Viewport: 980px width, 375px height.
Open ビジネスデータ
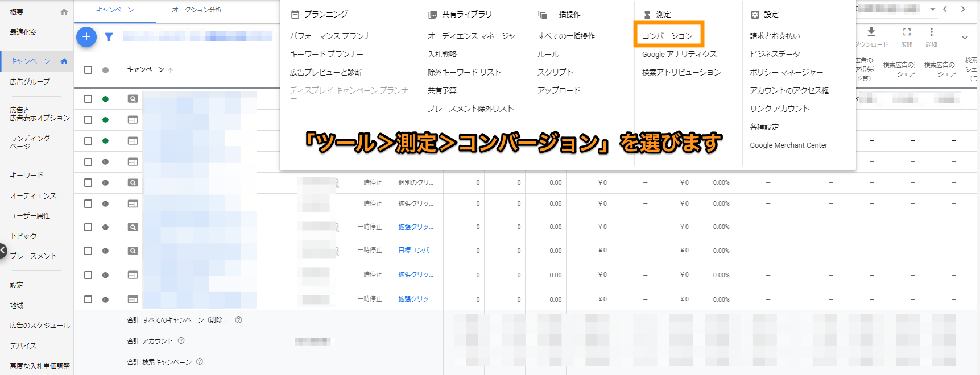click(775, 54)
